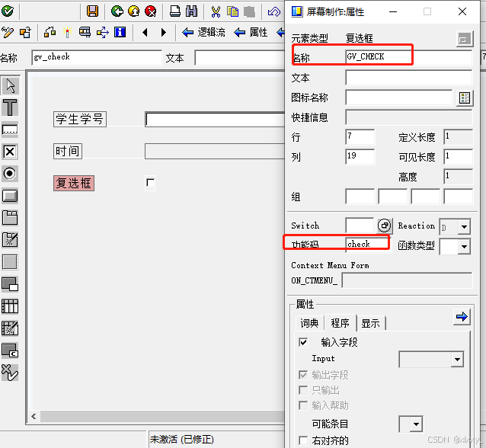Screen dimensions: 486x448
Task: Select the Text field tool (T)
Action: (x=10, y=107)
